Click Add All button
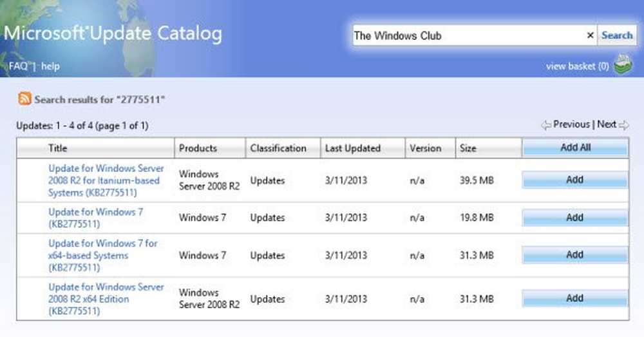Image resolution: width=644 pixels, height=337 pixels. (x=574, y=148)
